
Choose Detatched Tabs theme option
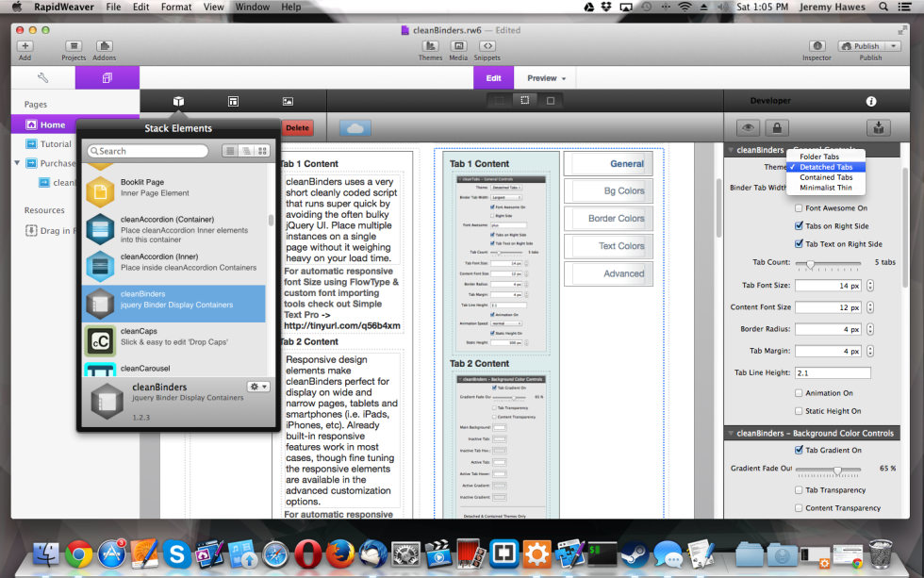pyautogui.click(x=826, y=167)
